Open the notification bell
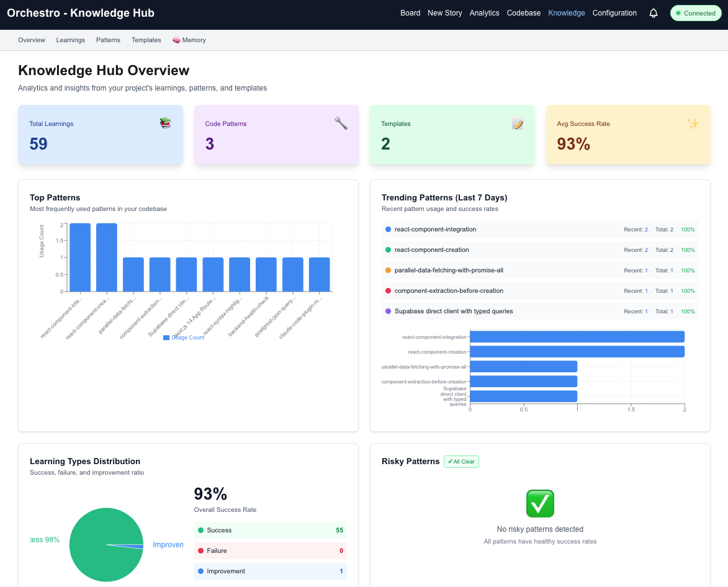The width and height of the screenshot is (728, 587). [653, 13]
